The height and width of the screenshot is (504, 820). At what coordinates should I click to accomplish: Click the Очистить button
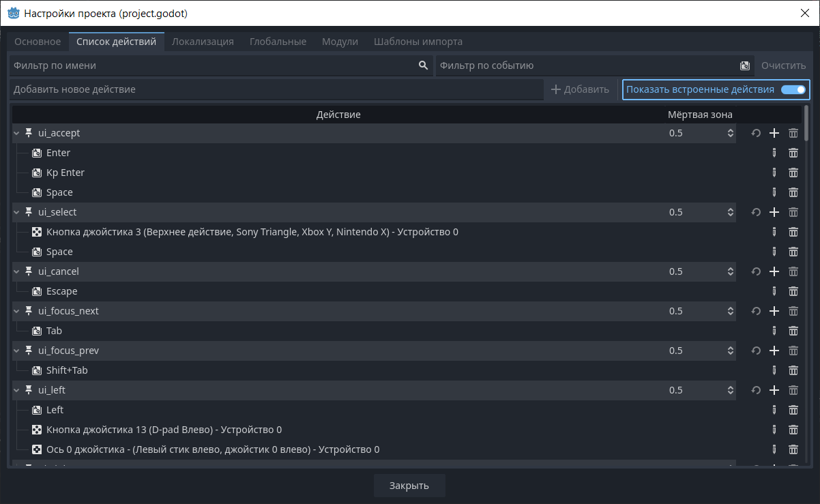point(783,65)
